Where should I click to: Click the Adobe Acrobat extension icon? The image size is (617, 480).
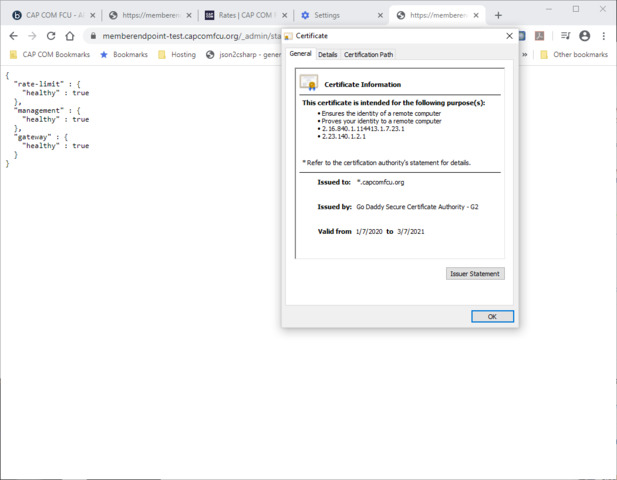pos(539,36)
